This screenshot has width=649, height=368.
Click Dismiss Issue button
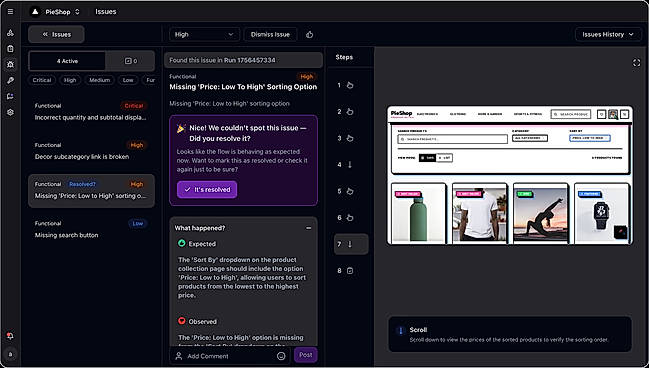[x=270, y=34]
